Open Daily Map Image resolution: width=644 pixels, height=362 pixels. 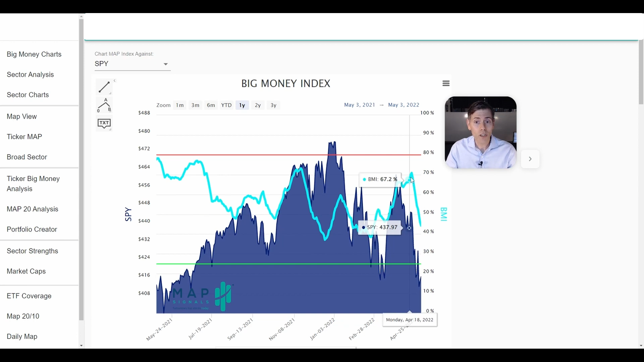pyautogui.click(x=22, y=337)
